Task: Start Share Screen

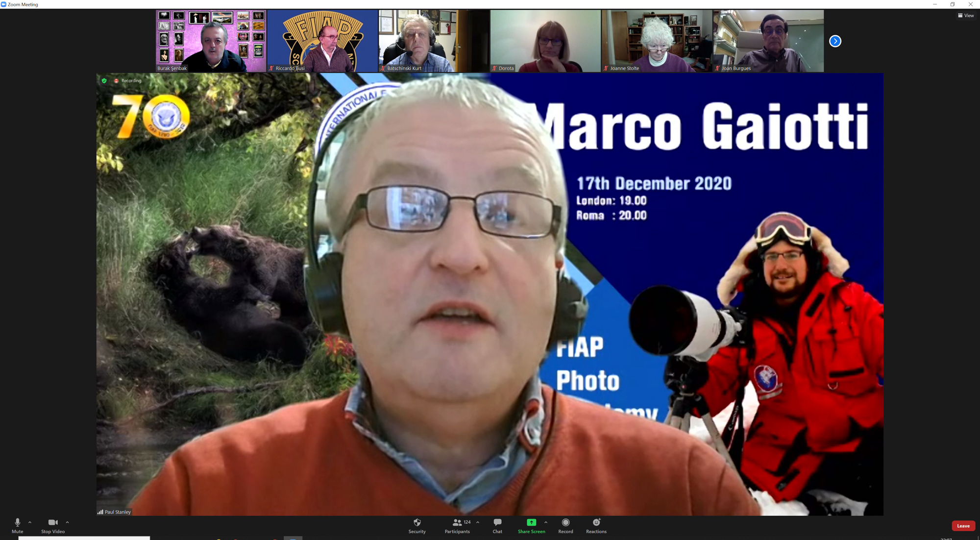Action: coord(531,526)
